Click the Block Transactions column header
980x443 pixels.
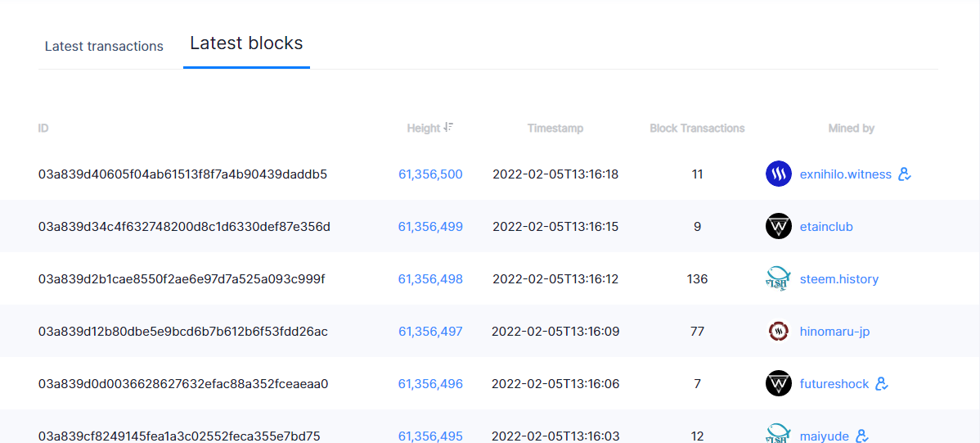(x=698, y=129)
